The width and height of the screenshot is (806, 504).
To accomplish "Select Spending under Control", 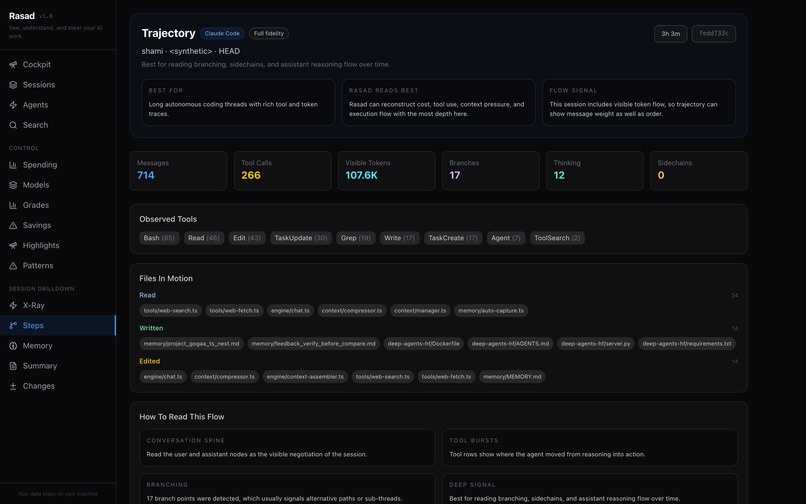I will (58, 165).
